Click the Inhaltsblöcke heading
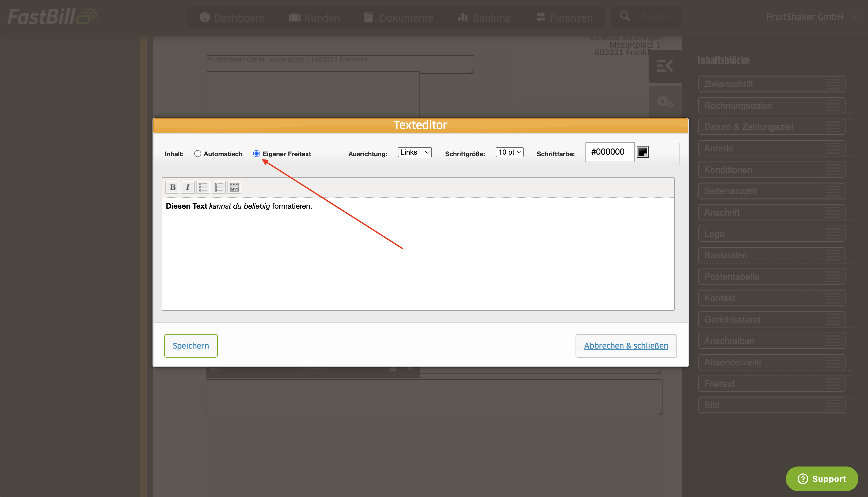This screenshot has height=497, width=868. [x=724, y=60]
